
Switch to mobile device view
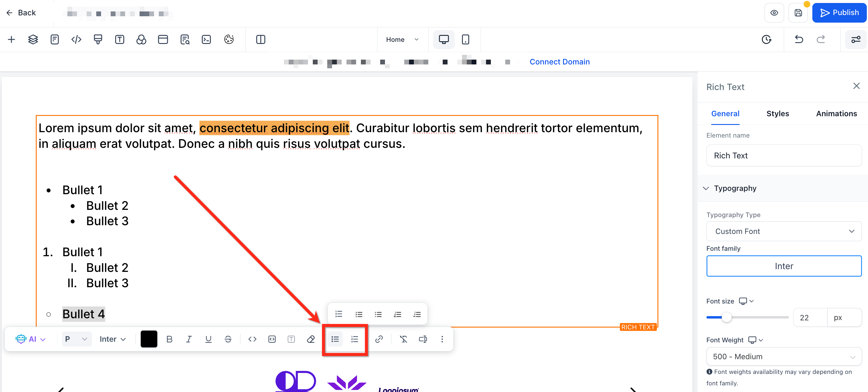pyautogui.click(x=465, y=39)
